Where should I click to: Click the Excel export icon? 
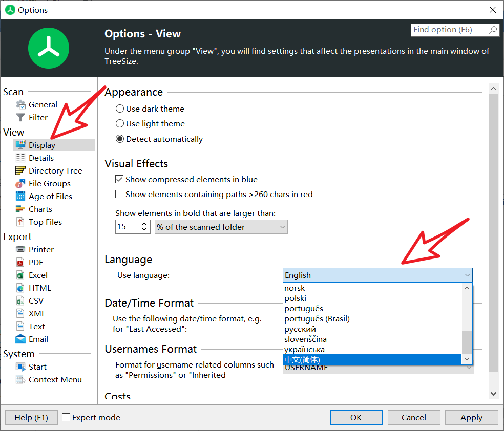pyautogui.click(x=20, y=275)
